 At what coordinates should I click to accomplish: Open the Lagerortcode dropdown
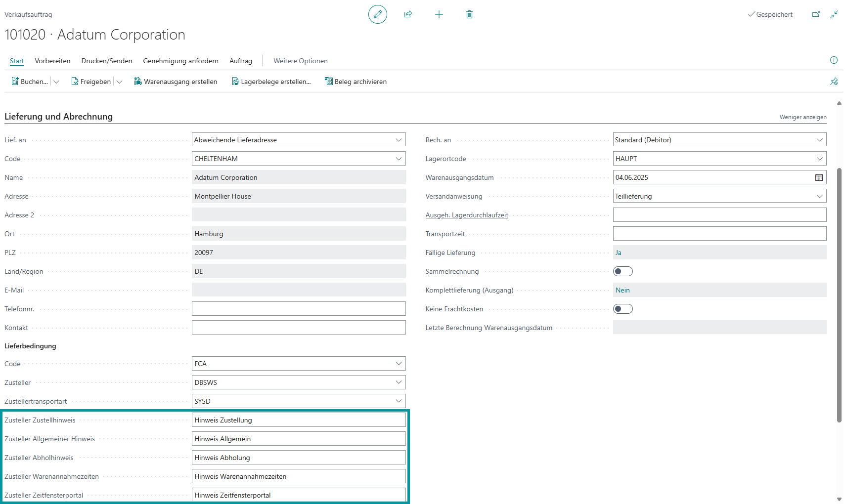(x=819, y=159)
